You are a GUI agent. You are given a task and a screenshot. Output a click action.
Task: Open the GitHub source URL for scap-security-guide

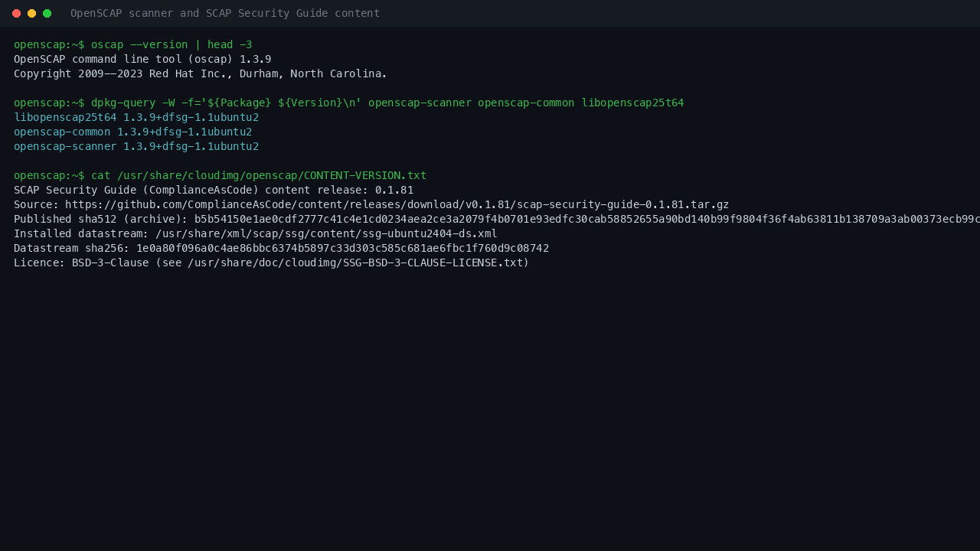click(x=397, y=204)
